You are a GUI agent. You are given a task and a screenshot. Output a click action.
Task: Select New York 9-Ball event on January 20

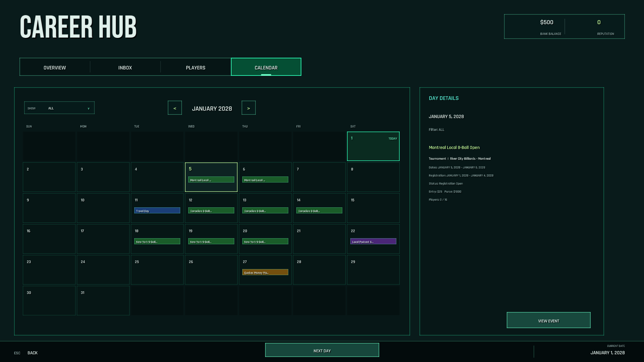coord(265,242)
